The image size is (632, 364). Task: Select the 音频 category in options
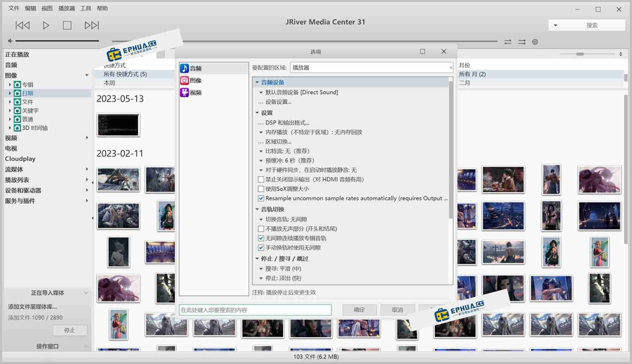point(213,68)
